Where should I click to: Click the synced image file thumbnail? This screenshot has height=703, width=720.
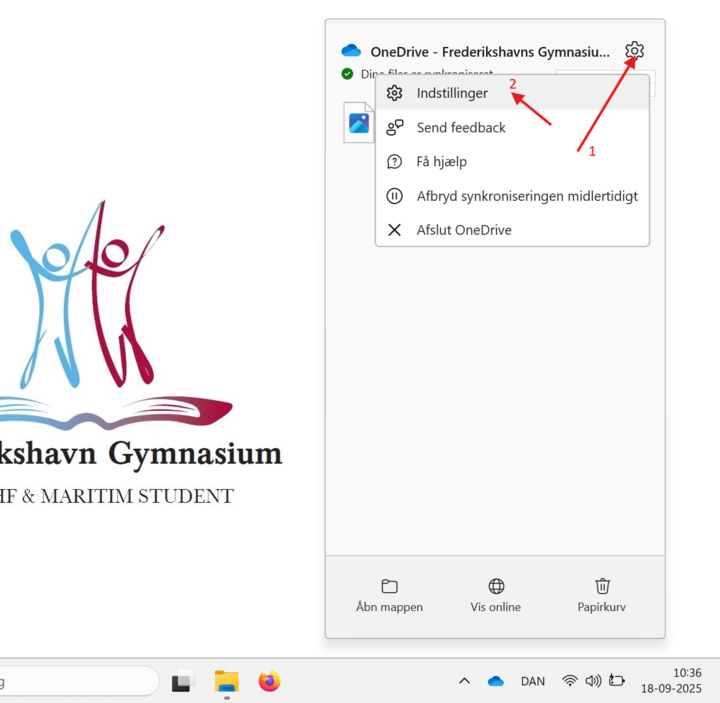pos(359,123)
